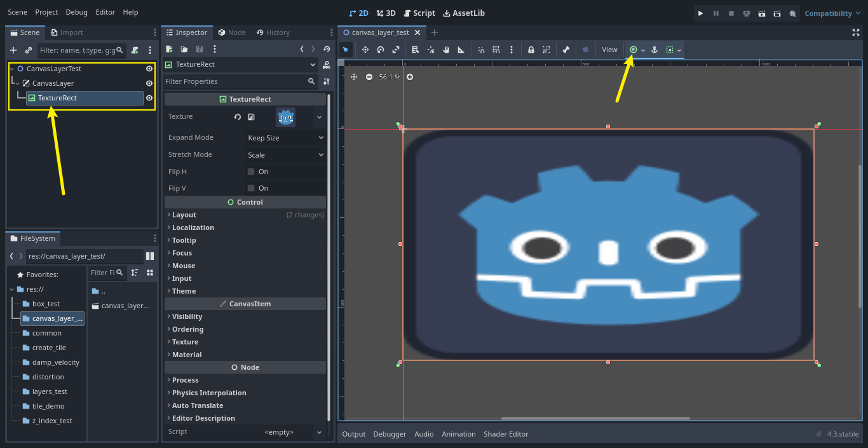Open documentation via DOC icon
The height and width of the screenshot is (448, 868).
coord(327,64)
